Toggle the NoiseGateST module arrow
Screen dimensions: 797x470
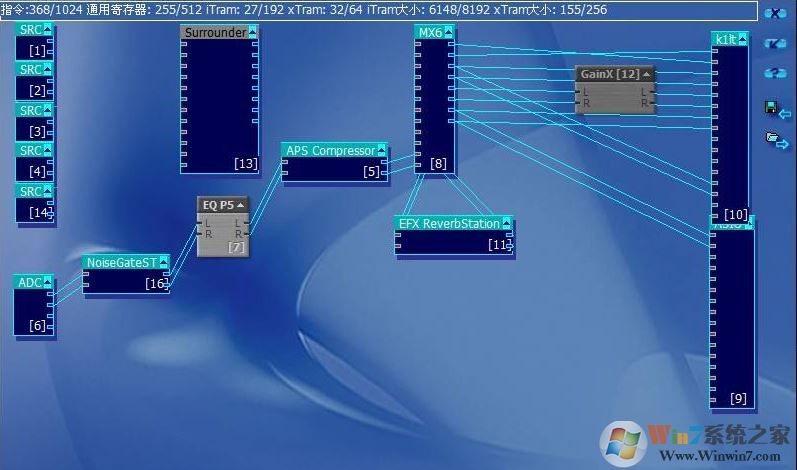(x=164, y=262)
